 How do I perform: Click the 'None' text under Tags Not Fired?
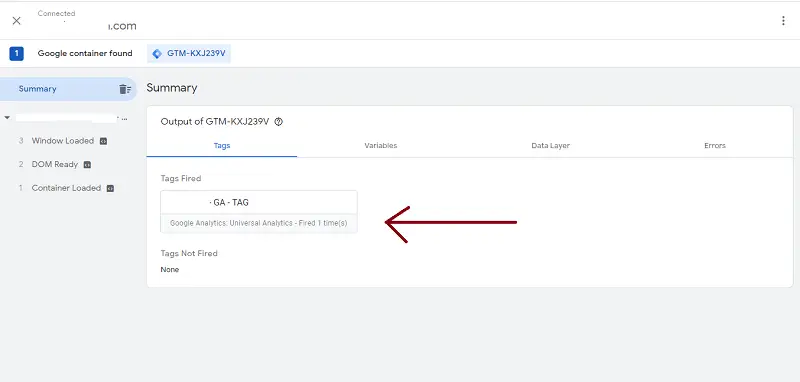169,269
